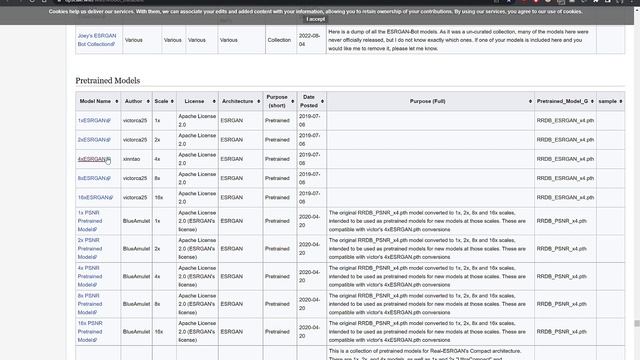The image size is (640, 360).
Task: Select the 16x scale cell in the 16xESRGAN row
Action: click(x=159, y=197)
